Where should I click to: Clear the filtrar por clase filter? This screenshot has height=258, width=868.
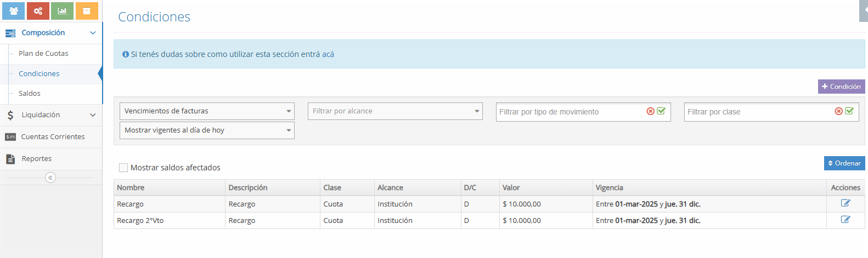[838, 111]
